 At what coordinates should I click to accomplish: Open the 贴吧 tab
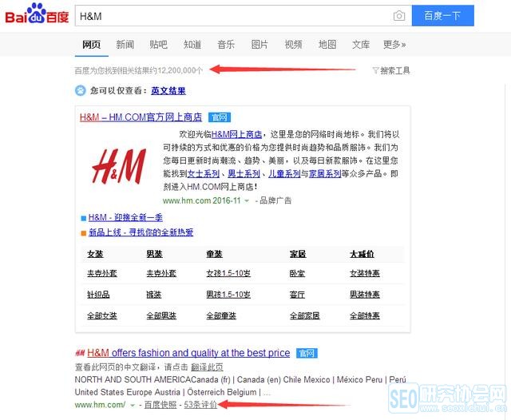pos(158,45)
